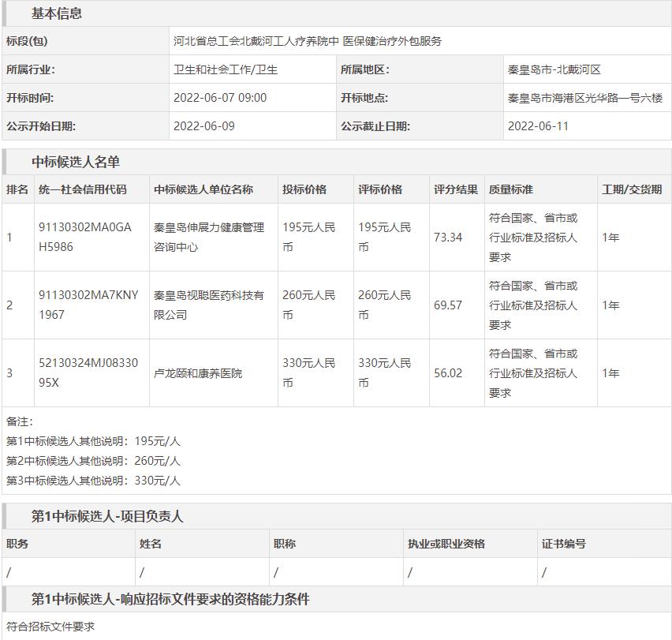Click candidate name 秦皇岛伸展力健康管理咨询中心
Image resolution: width=672 pixels, height=640 pixels.
tap(209, 237)
